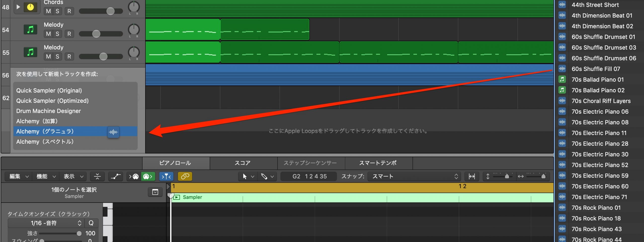644x242 pixels.
Task: Click the waveform icon for 70s Choral Riff Layers
Action: point(562,101)
